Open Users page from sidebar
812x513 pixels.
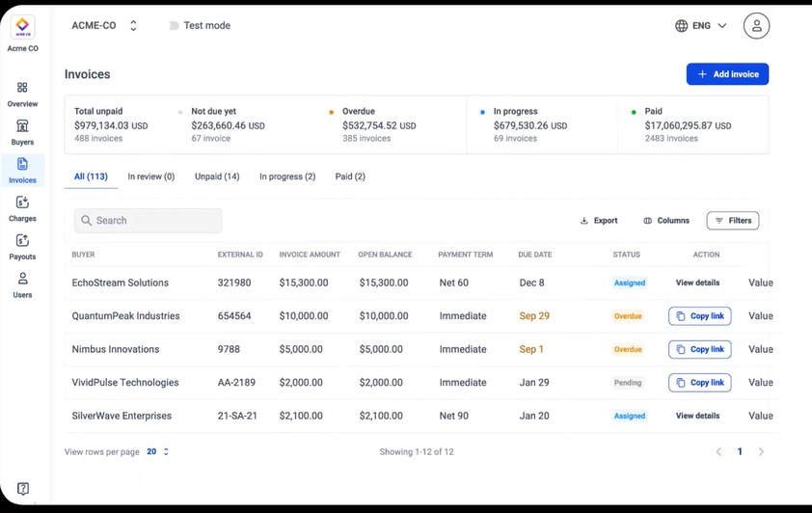coord(22,284)
